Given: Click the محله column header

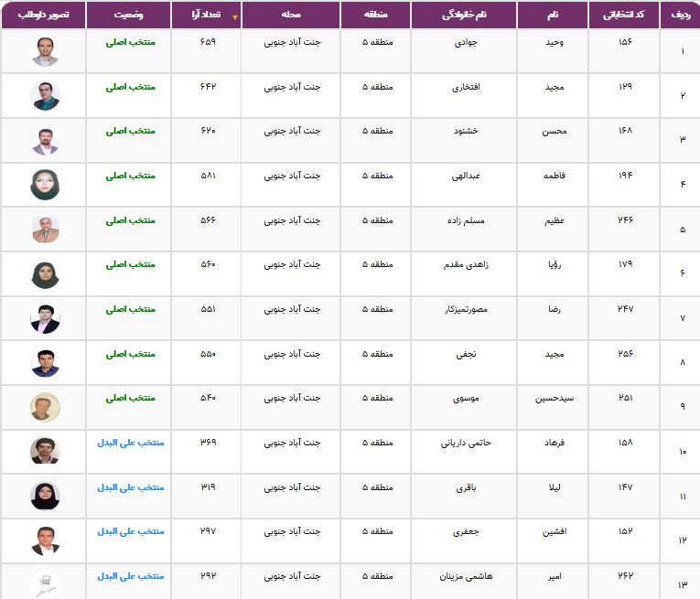Looking at the screenshot, I should pyautogui.click(x=291, y=15).
